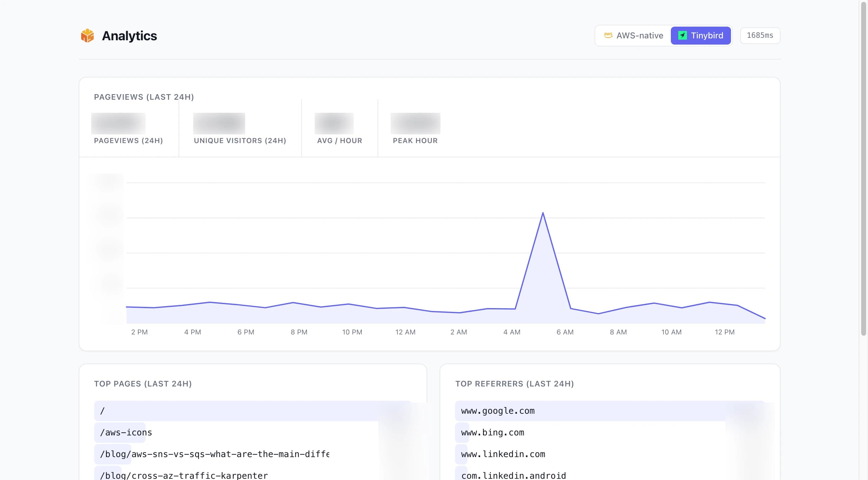Click the PEAK HOUR stat label
Viewport: 868px width, 480px height.
point(415,141)
